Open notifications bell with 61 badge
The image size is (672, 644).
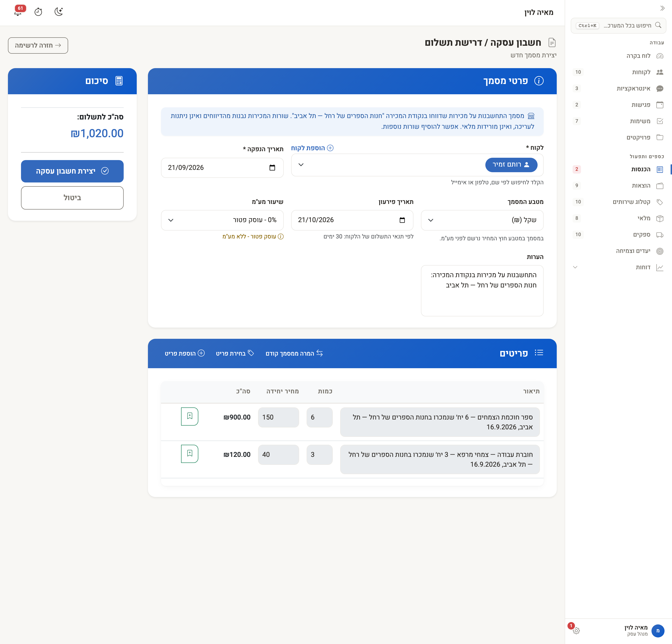(x=18, y=11)
